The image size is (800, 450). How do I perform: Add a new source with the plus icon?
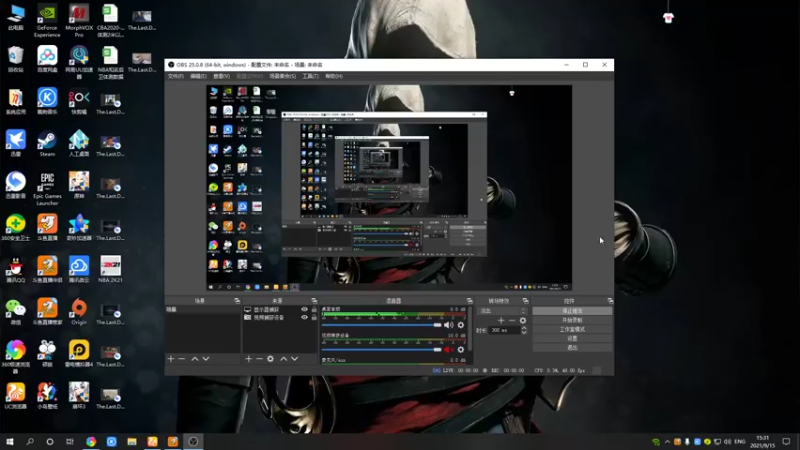(x=248, y=359)
